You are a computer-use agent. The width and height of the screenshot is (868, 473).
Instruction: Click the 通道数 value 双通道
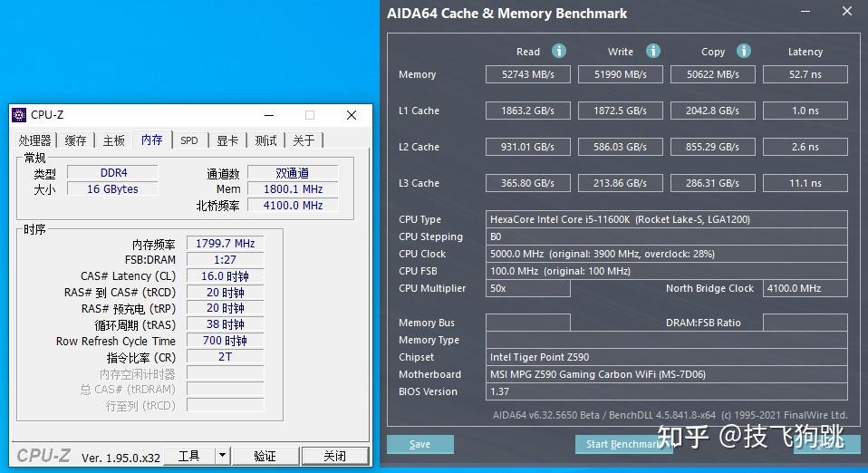(x=293, y=173)
